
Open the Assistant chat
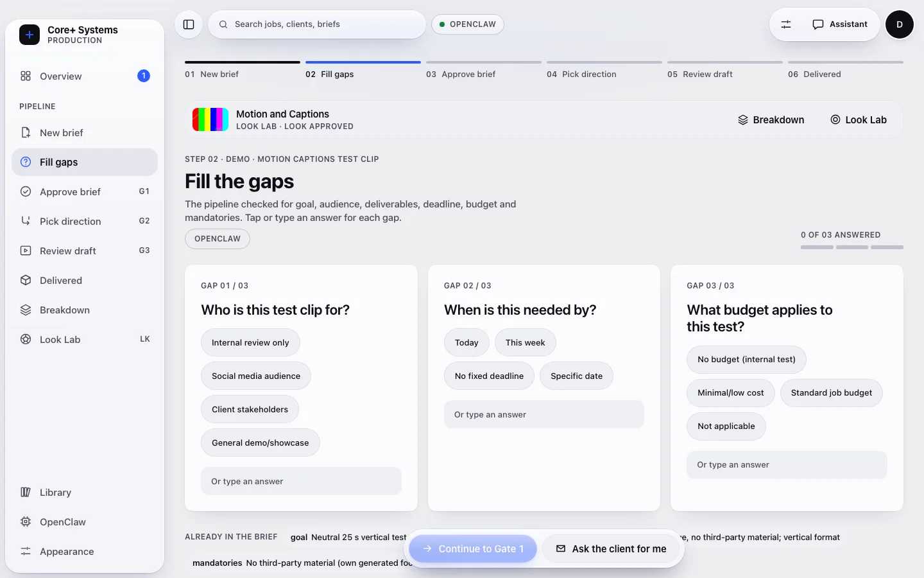coord(840,24)
